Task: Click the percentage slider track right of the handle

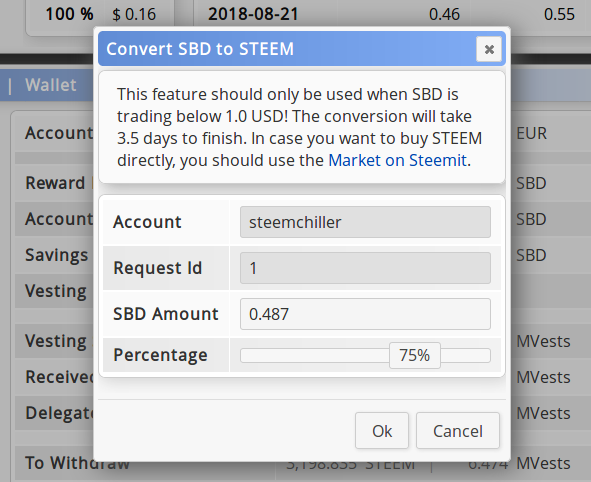Action: tap(465, 355)
